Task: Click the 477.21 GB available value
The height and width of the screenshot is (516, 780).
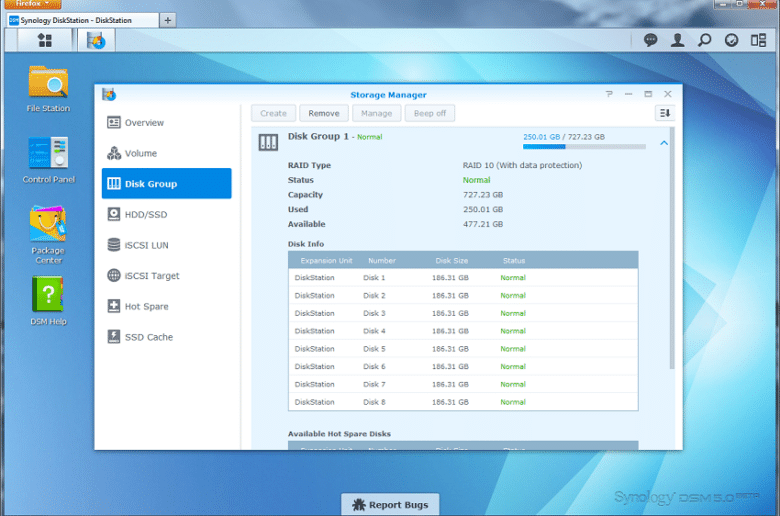Action: (483, 224)
